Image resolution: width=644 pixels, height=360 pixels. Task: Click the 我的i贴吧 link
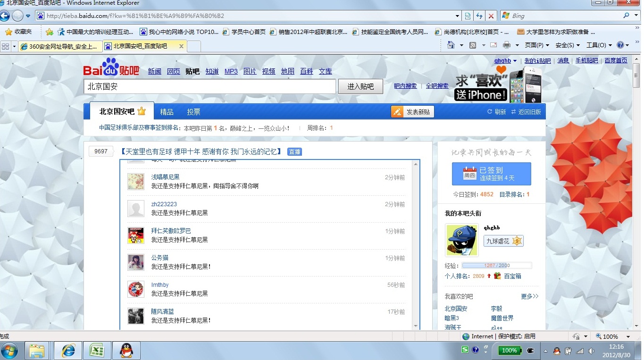pyautogui.click(x=537, y=60)
